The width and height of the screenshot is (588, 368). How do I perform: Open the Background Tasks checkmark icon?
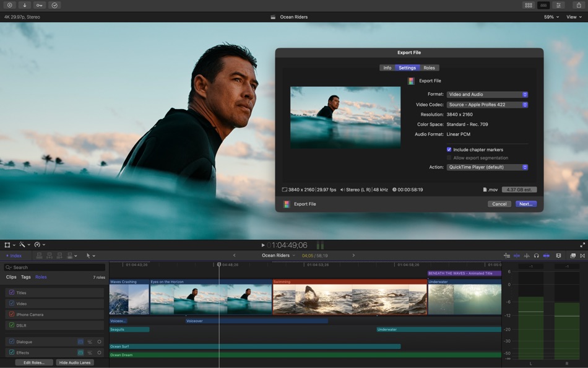[x=54, y=5]
